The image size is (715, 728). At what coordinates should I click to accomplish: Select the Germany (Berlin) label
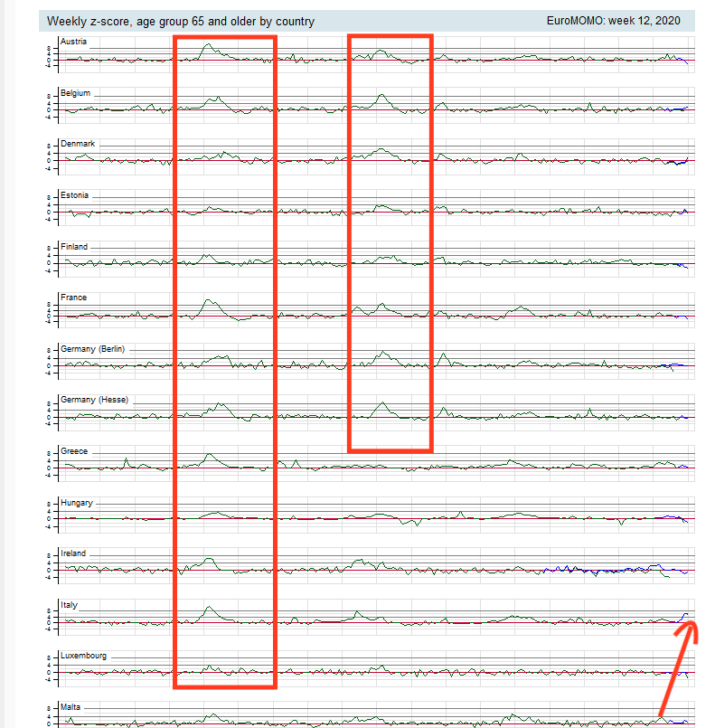[x=92, y=348]
